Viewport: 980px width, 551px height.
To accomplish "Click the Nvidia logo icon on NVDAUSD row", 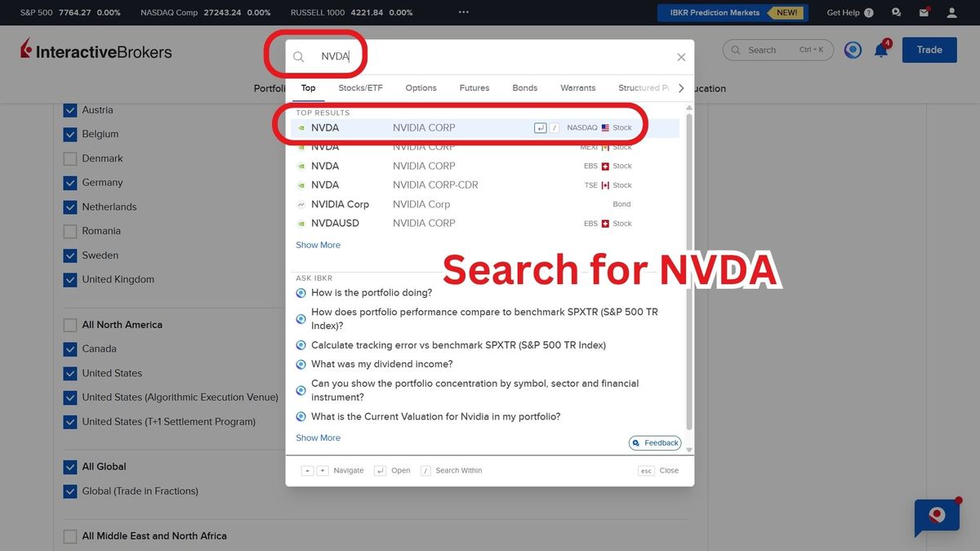I will tap(301, 224).
